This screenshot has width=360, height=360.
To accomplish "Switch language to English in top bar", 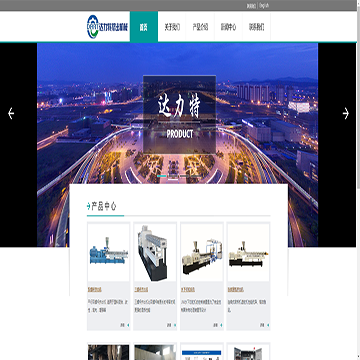I will coord(264,6).
